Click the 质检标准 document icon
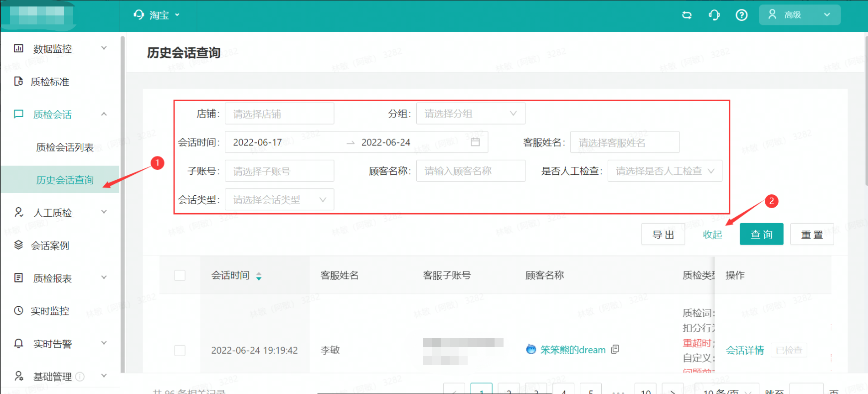 click(18, 81)
